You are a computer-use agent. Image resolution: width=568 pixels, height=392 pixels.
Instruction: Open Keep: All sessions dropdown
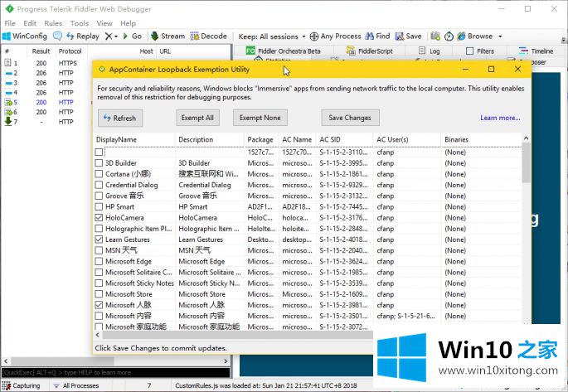point(272,36)
